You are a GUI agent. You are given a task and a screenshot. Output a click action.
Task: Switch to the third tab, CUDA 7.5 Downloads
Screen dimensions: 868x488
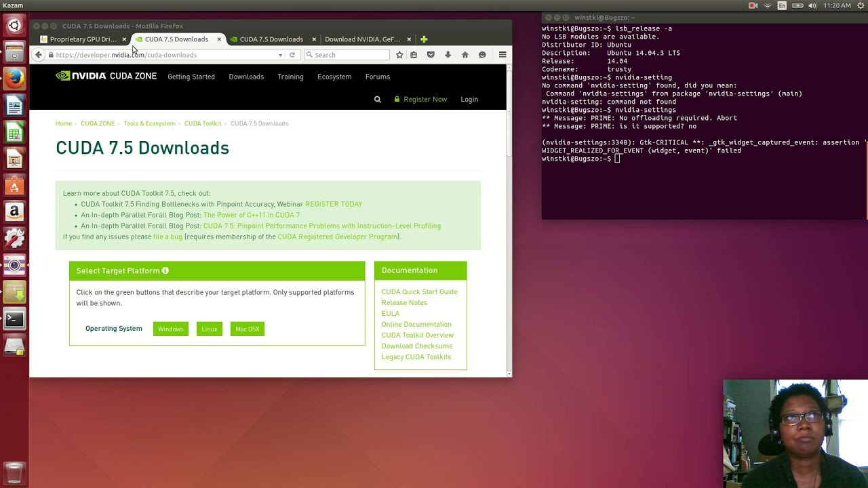271,39
